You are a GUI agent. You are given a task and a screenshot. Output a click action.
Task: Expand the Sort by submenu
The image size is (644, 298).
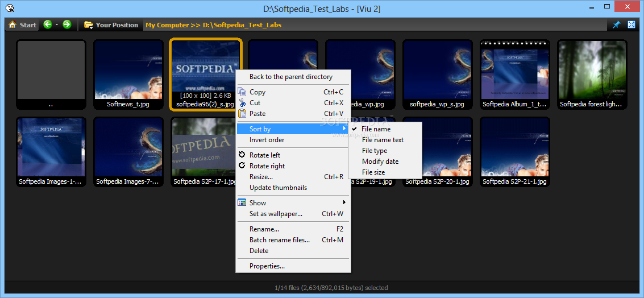tap(292, 129)
